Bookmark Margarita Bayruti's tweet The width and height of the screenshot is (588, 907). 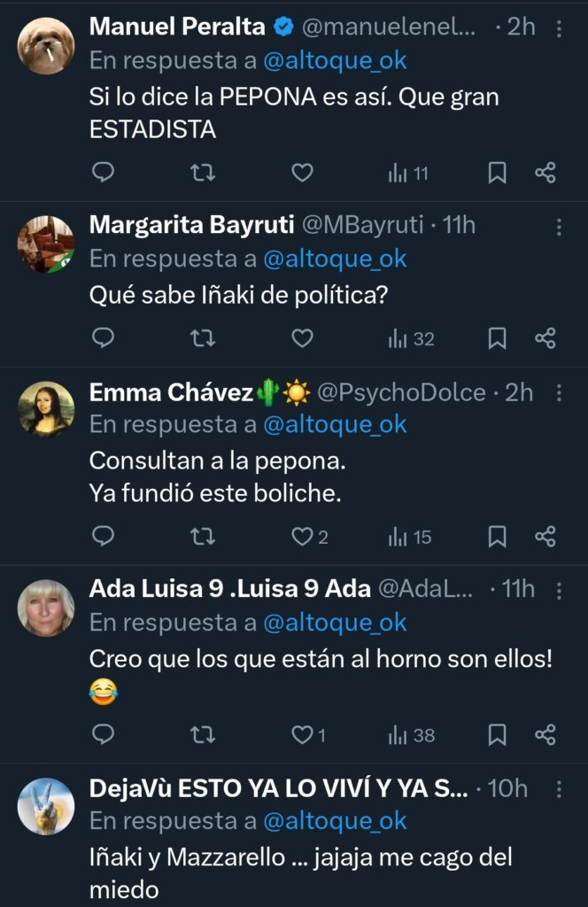[498, 337]
